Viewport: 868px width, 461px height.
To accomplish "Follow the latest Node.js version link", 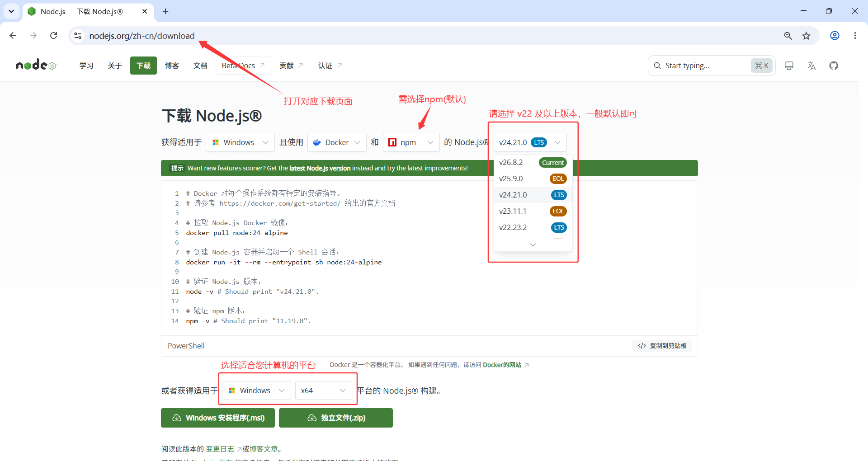I will (x=320, y=168).
